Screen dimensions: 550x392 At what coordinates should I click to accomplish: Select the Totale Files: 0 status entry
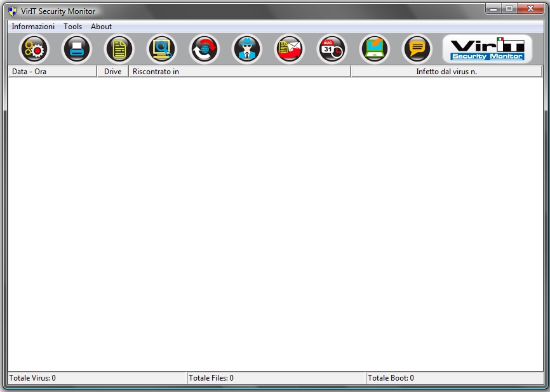(276, 378)
